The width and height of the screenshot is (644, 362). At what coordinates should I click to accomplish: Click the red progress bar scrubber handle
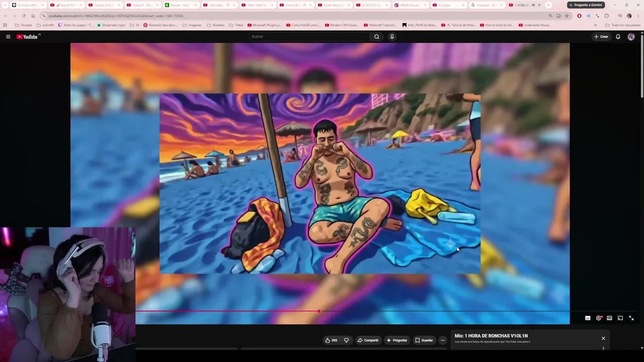319,311
